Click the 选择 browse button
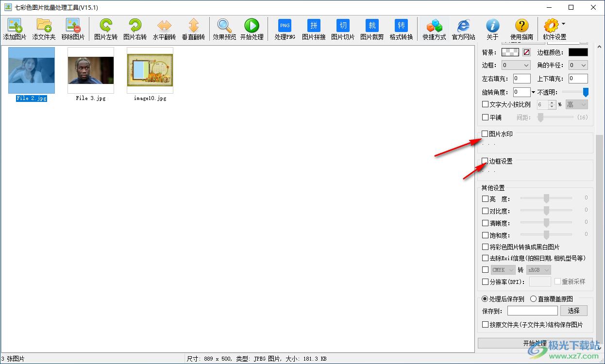The width and height of the screenshot is (605, 364). click(x=573, y=311)
